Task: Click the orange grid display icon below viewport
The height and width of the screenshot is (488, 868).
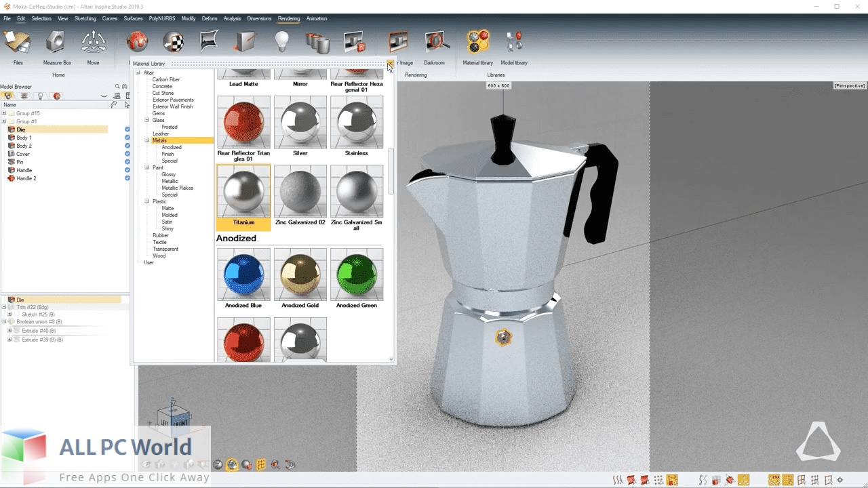Action: [x=261, y=464]
